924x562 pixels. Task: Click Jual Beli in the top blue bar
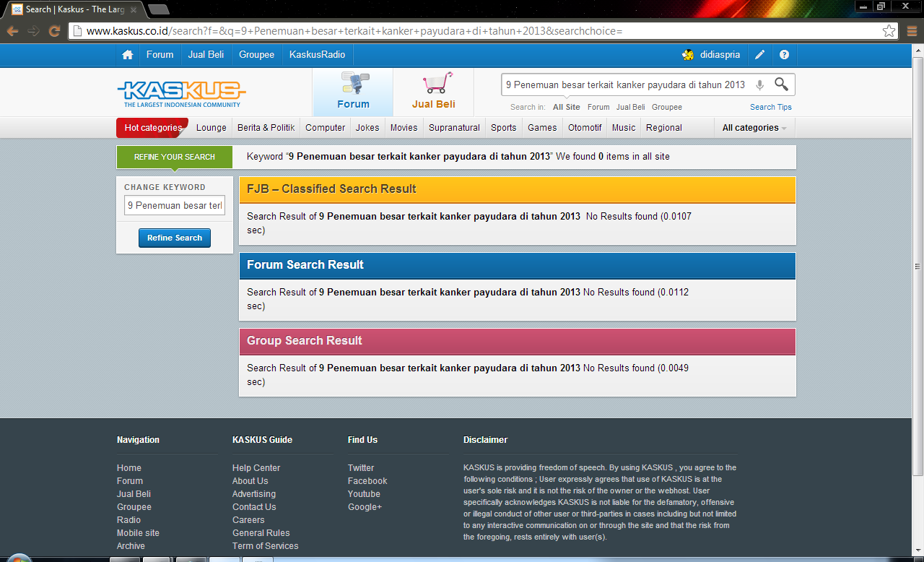pyautogui.click(x=206, y=55)
